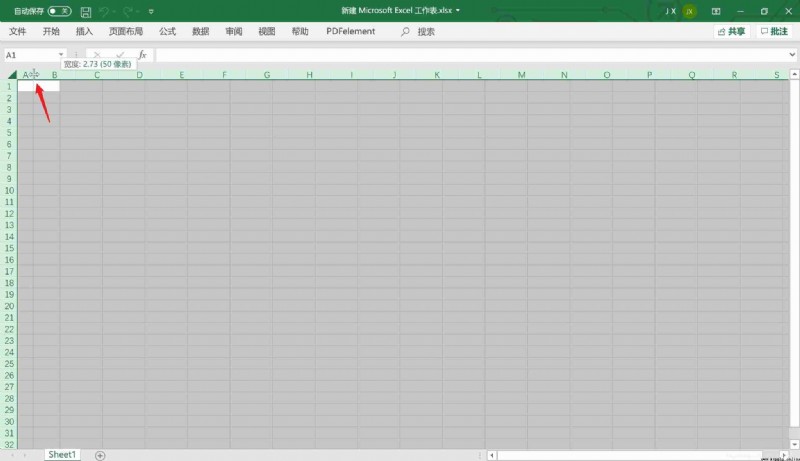
Task: Switch to the 插入 tab
Action: [x=84, y=32]
